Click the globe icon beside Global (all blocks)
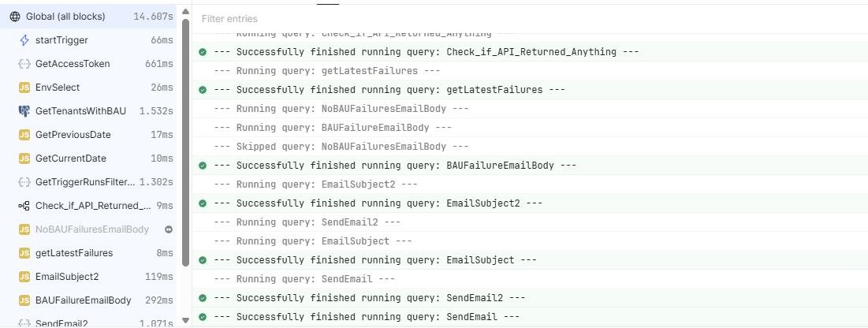This screenshot has width=868, height=328. click(15, 17)
